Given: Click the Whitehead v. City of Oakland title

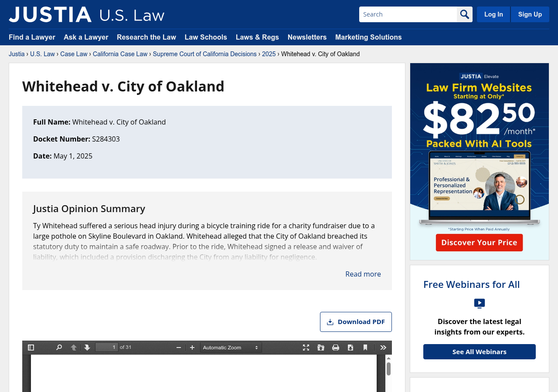Looking at the screenshot, I should [x=123, y=86].
